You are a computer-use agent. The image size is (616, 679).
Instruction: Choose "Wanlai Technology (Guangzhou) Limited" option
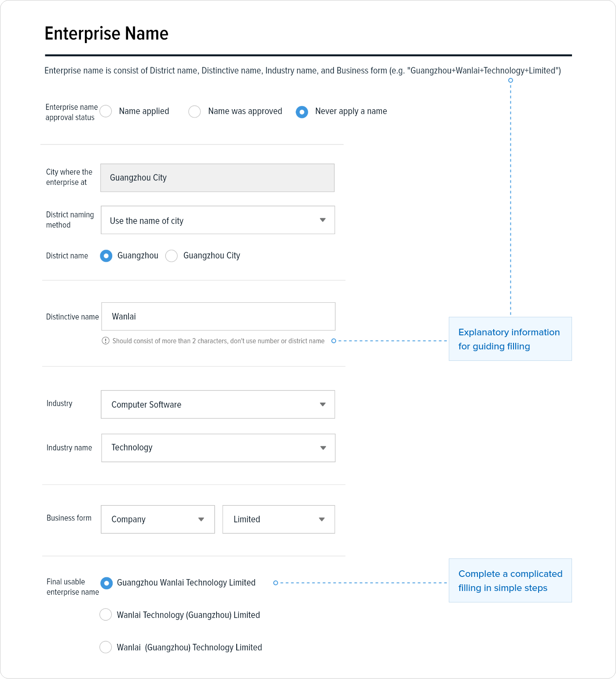(x=106, y=614)
